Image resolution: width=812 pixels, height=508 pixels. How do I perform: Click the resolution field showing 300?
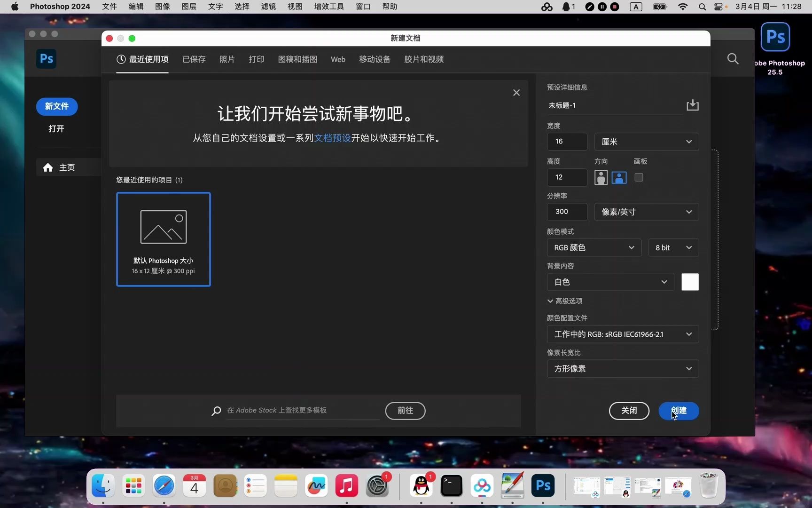point(567,212)
